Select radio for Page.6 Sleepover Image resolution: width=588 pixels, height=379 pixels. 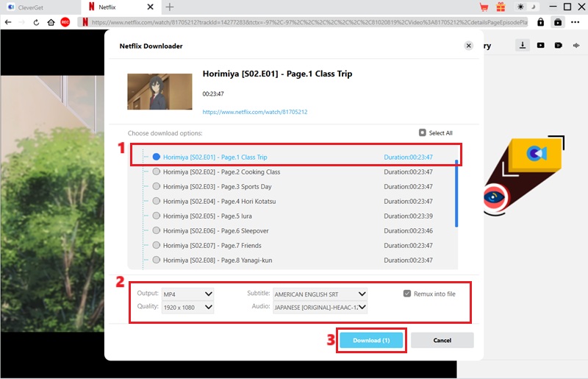click(157, 230)
